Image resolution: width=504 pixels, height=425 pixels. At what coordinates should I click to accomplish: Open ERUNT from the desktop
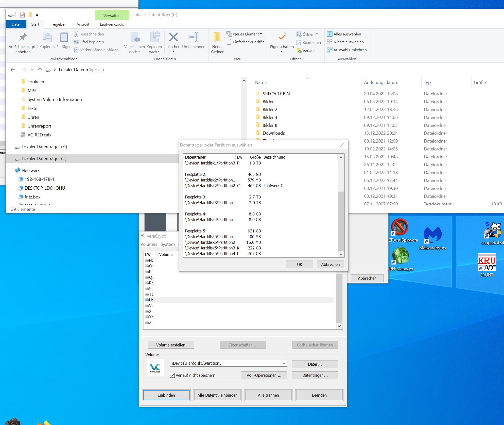click(x=487, y=263)
